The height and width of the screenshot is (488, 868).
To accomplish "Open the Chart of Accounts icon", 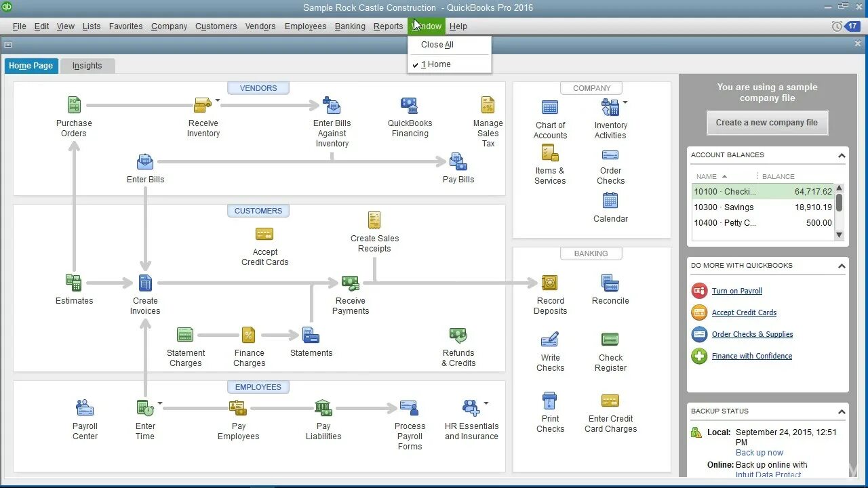I will [550, 107].
